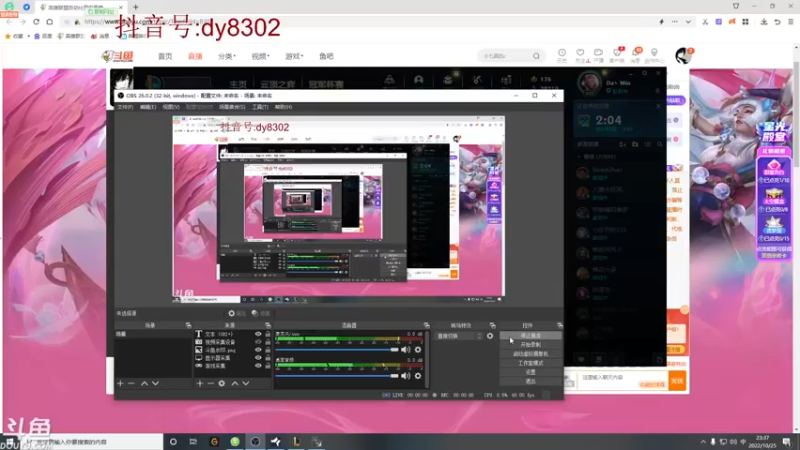The width and height of the screenshot is (800, 450).
Task: Lock the display capture source
Action: pyautogui.click(x=268, y=358)
